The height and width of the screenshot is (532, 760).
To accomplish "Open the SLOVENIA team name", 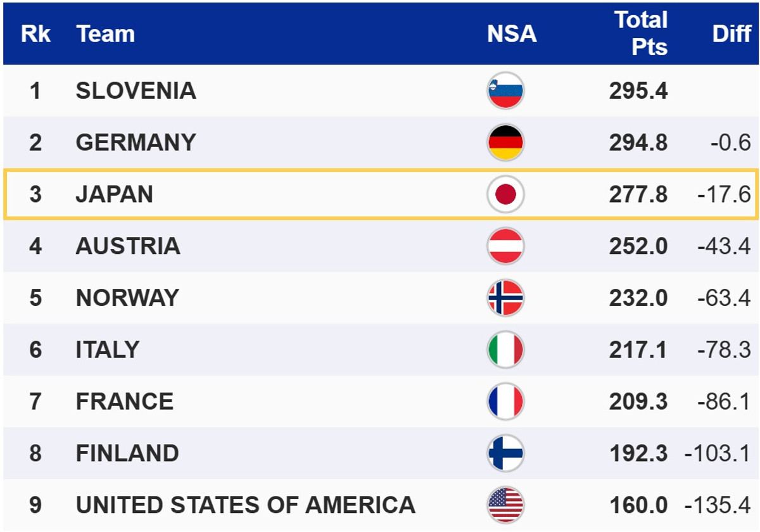I will [x=136, y=91].
